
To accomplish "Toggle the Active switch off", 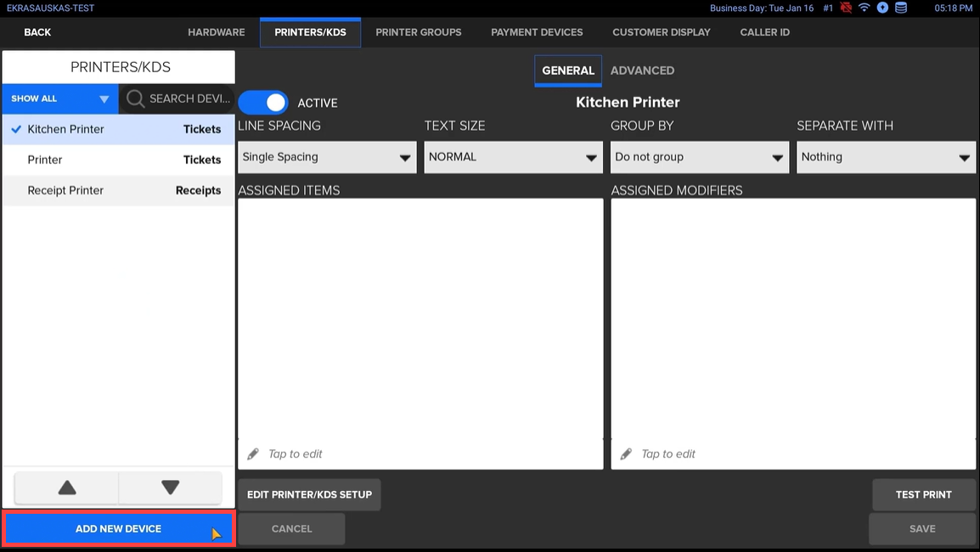I will pyautogui.click(x=263, y=103).
